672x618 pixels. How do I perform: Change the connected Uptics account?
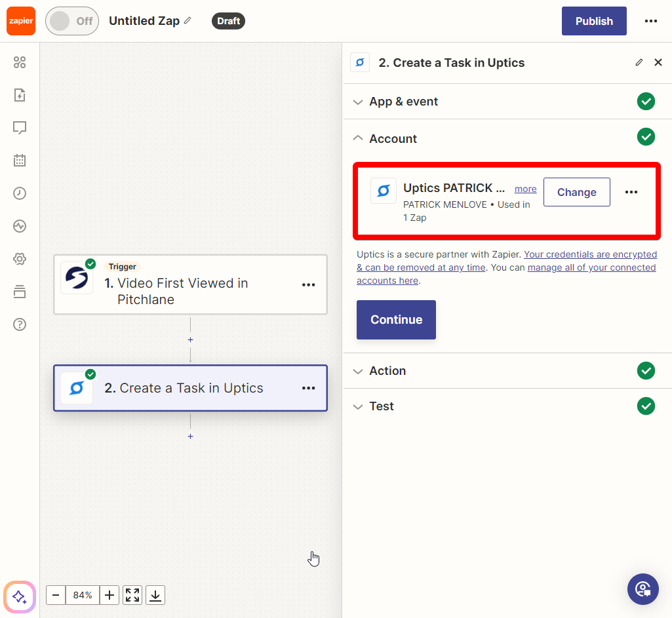[576, 192]
